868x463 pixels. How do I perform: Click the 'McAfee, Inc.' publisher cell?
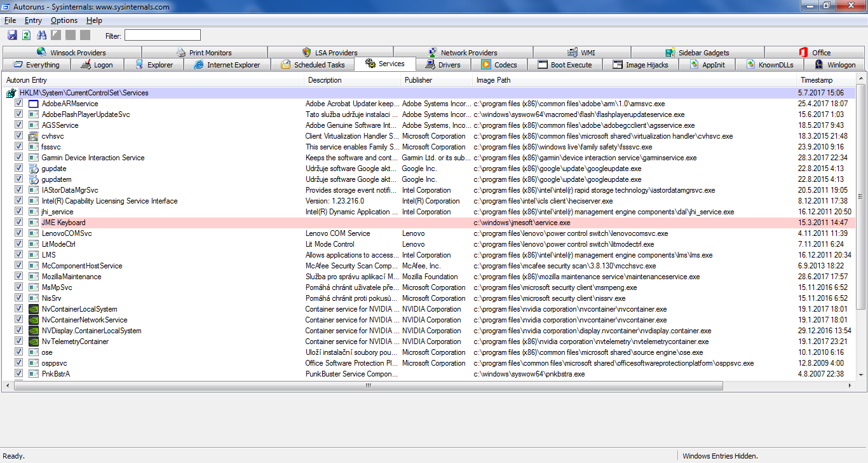click(x=421, y=266)
